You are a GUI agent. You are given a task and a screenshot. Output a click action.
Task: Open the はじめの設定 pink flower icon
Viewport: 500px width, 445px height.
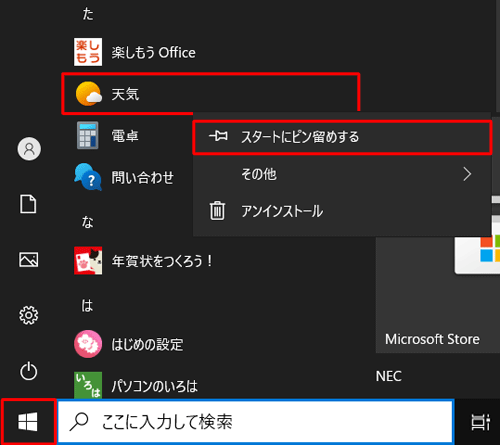click(x=88, y=344)
